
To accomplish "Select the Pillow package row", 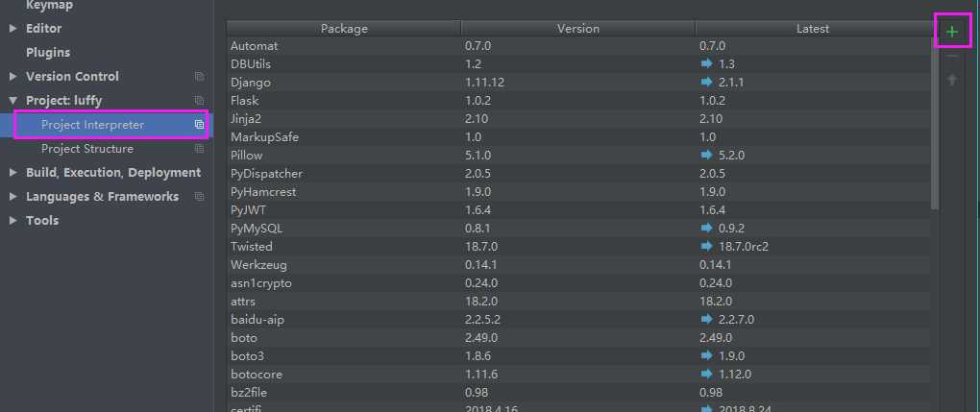I will 578,155.
